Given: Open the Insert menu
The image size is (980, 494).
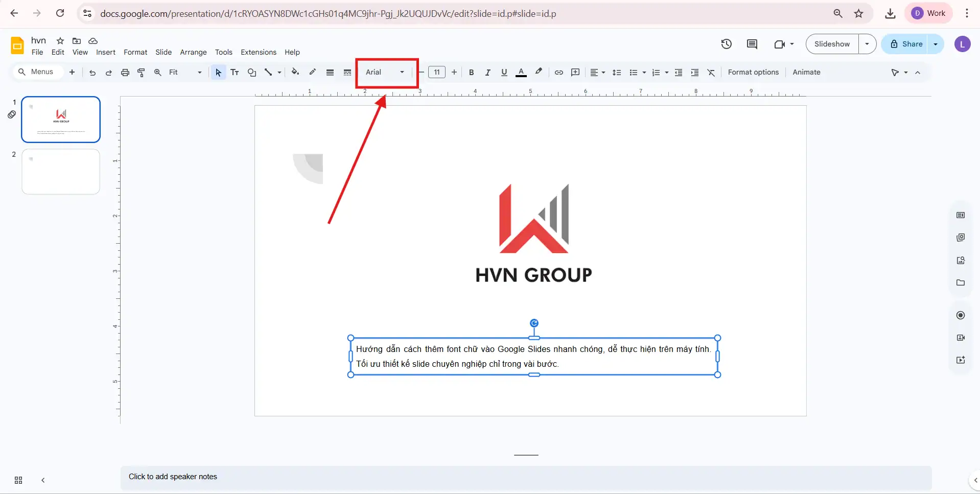Looking at the screenshot, I should click(106, 52).
